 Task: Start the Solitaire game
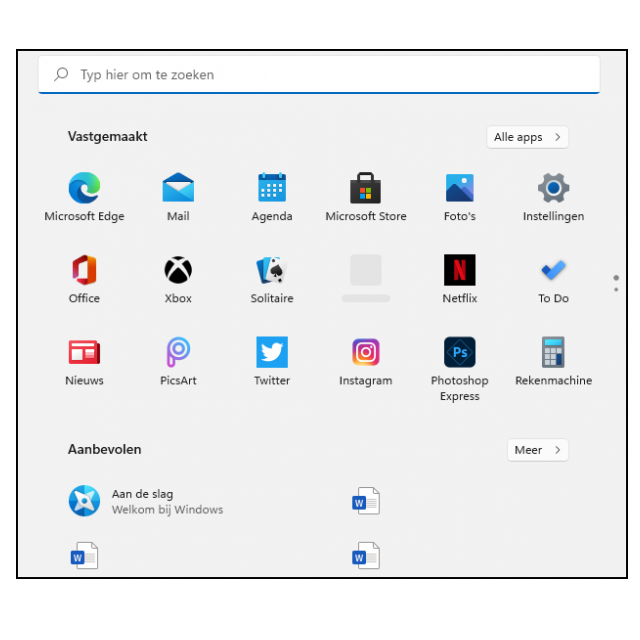pos(272,279)
